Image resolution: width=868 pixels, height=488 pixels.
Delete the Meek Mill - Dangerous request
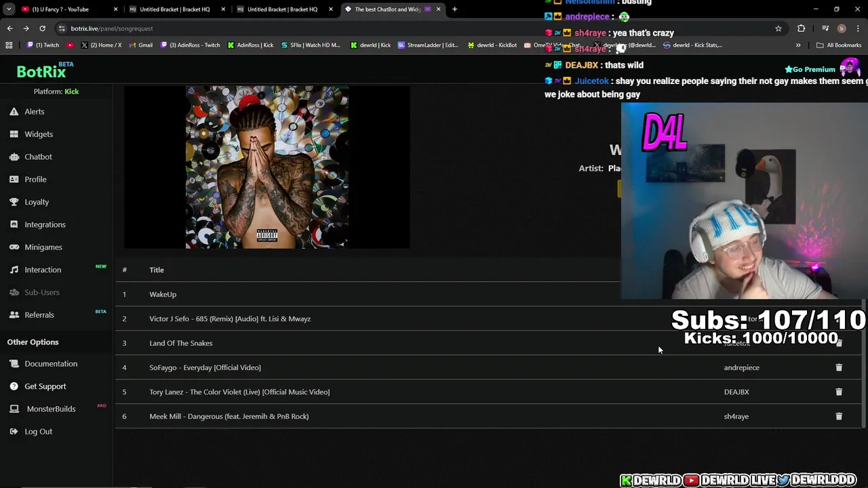839,416
